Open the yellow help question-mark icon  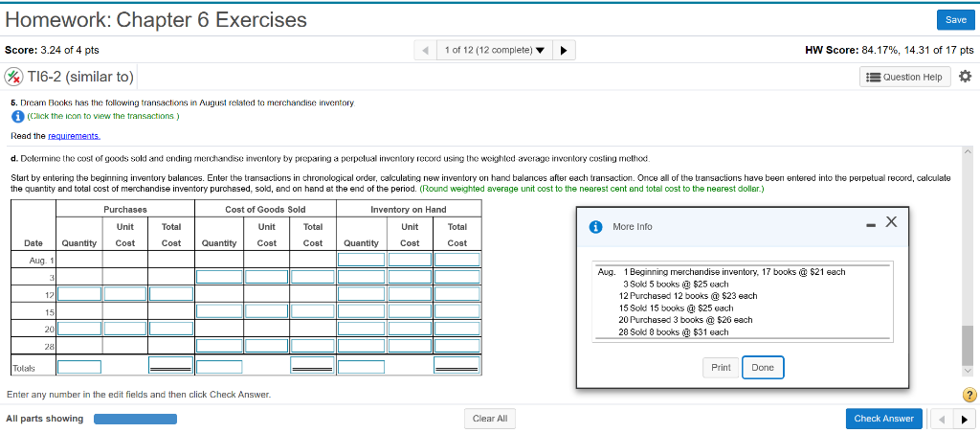point(969,395)
